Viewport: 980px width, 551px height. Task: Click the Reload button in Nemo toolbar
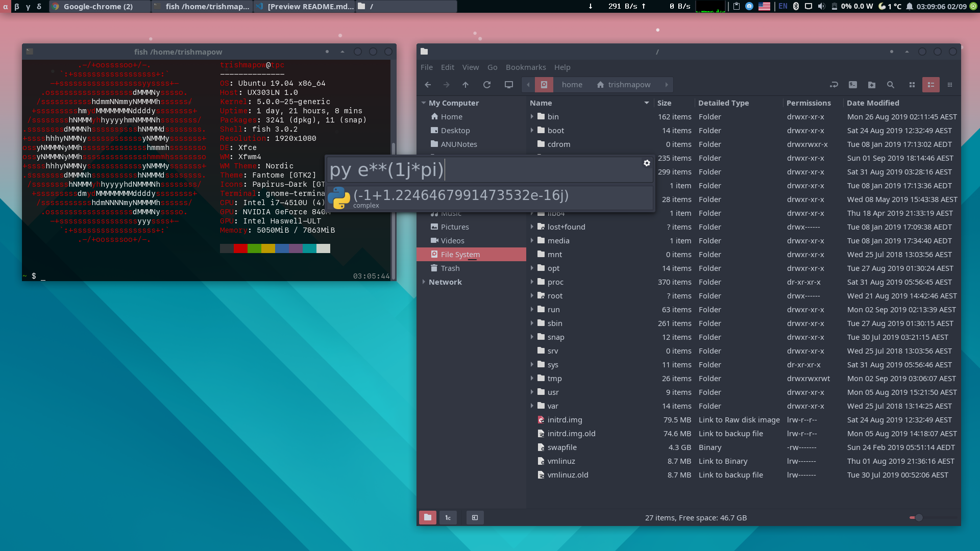click(x=487, y=85)
